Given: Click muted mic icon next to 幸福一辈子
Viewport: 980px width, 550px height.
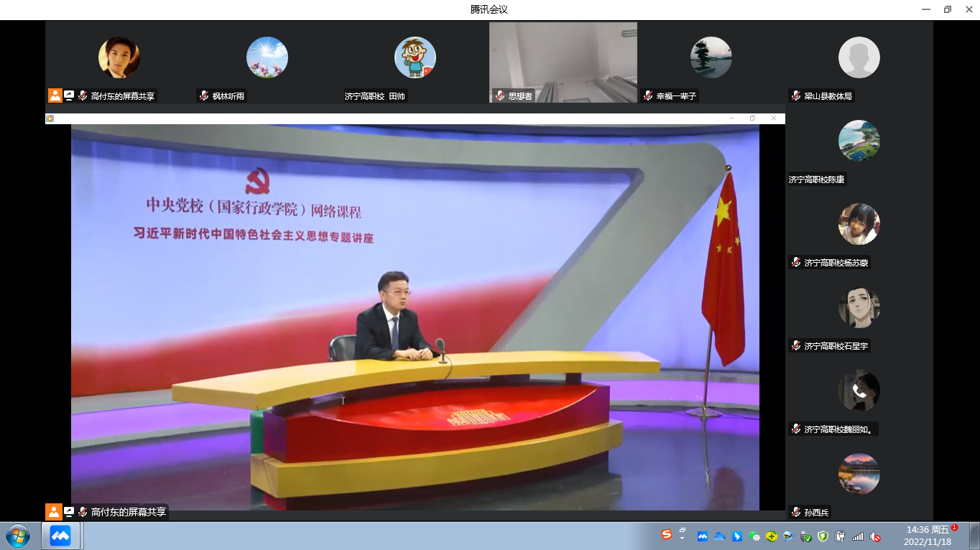Looking at the screenshot, I should click(648, 95).
